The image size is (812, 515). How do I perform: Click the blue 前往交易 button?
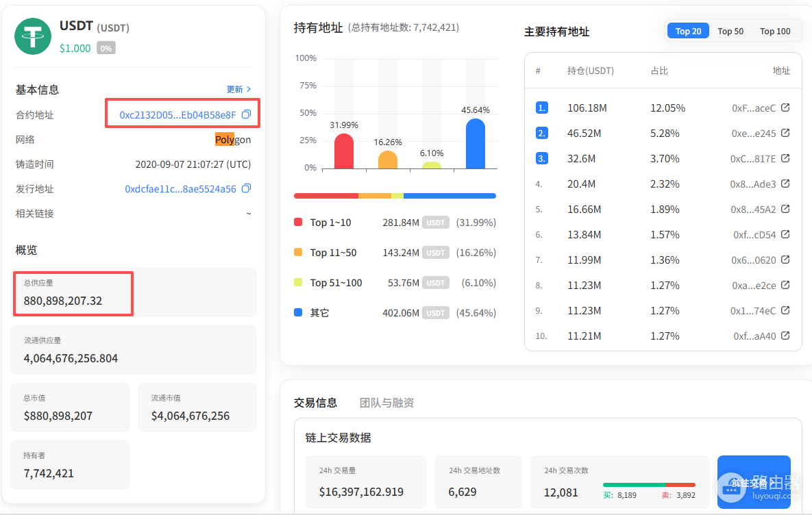click(x=754, y=482)
